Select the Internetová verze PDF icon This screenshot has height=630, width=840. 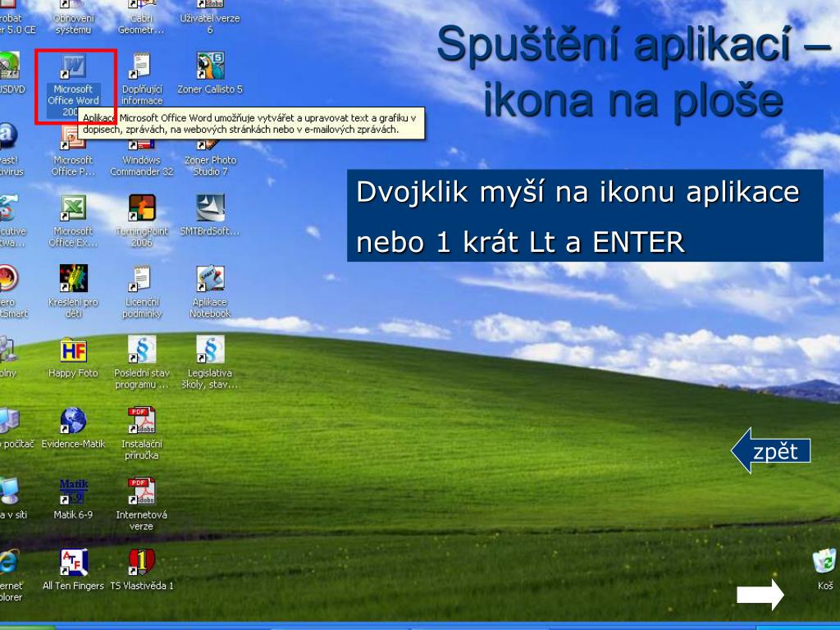click(141, 491)
